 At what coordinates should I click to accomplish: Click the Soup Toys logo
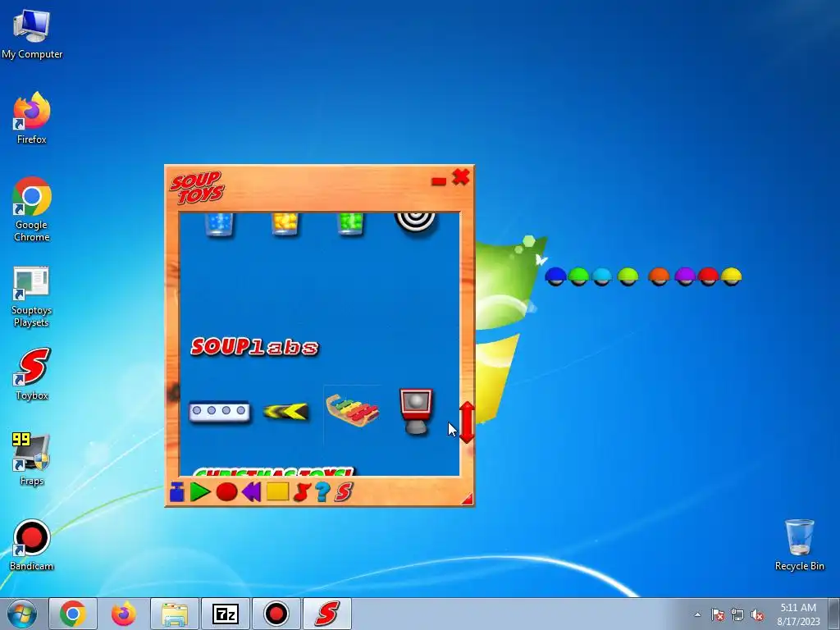point(197,187)
